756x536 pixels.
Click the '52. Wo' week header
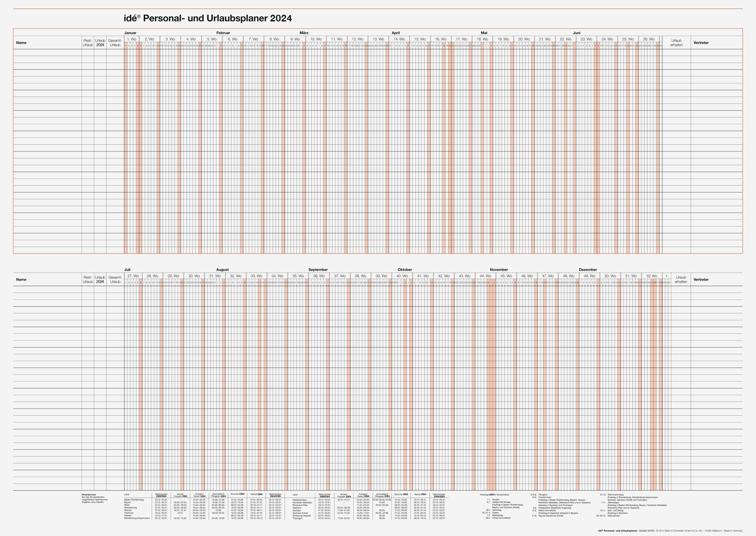[x=651, y=276]
